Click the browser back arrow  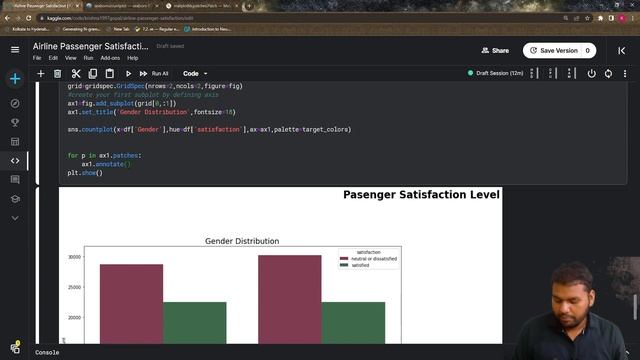click(7, 18)
